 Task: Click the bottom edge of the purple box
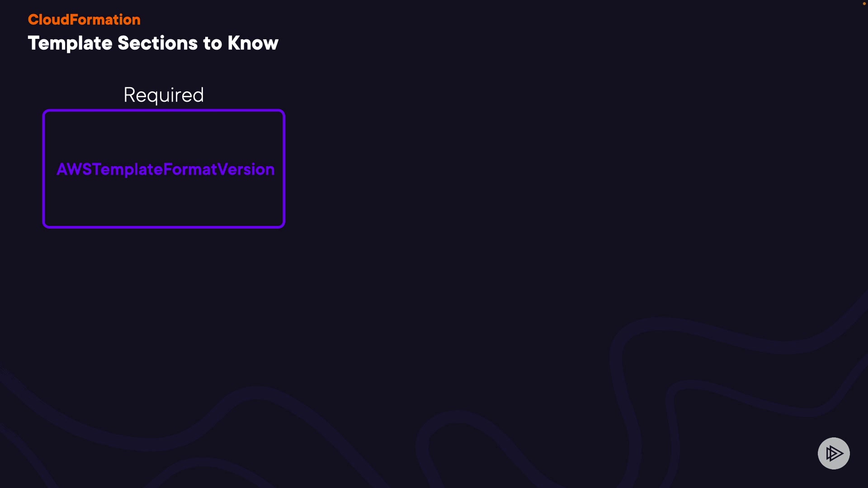click(164, 226)
